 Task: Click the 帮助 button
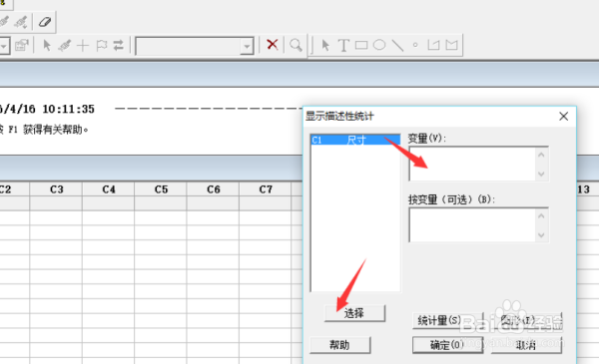pyautogui.click(x=339, y=345)
